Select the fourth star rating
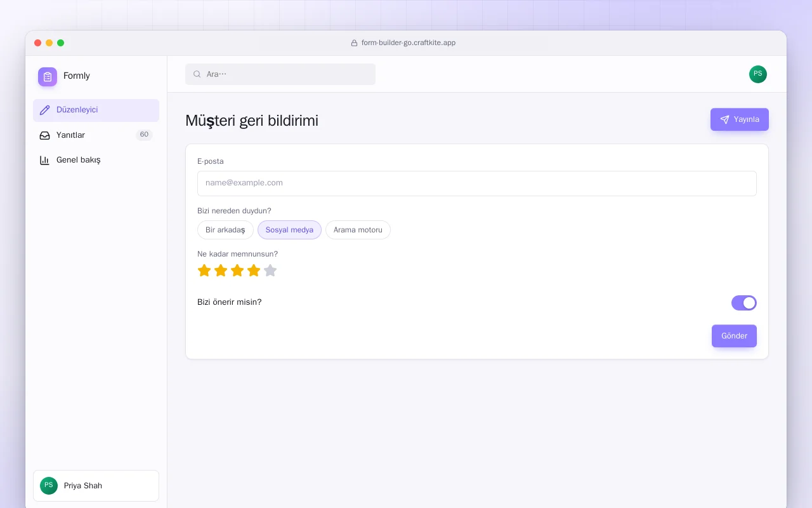The width and height of the screenshot is (812, 508). pos(254,271)
